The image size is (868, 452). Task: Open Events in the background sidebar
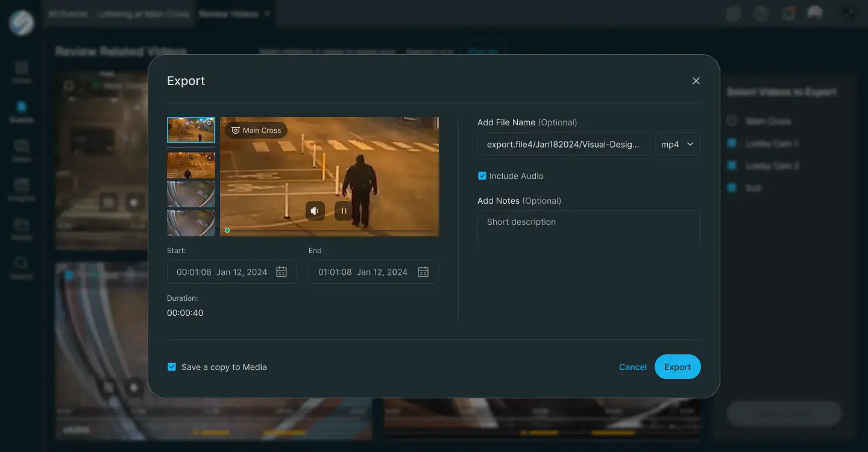click(x=21, y=111)
